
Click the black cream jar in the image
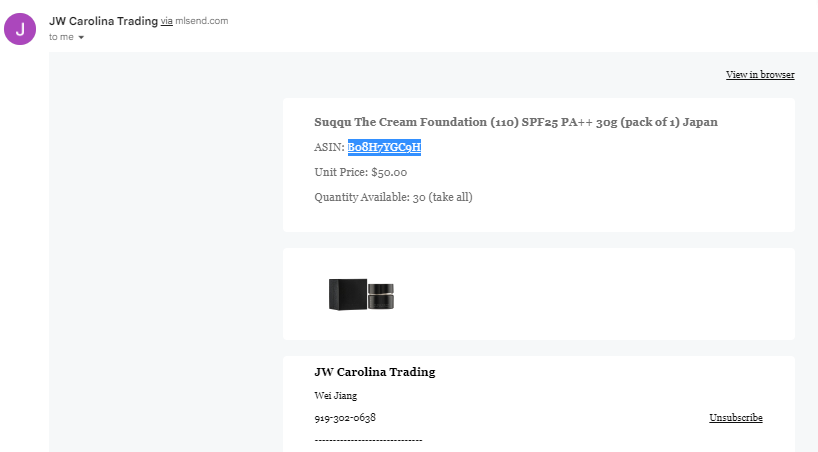click(x=381, y=296)
